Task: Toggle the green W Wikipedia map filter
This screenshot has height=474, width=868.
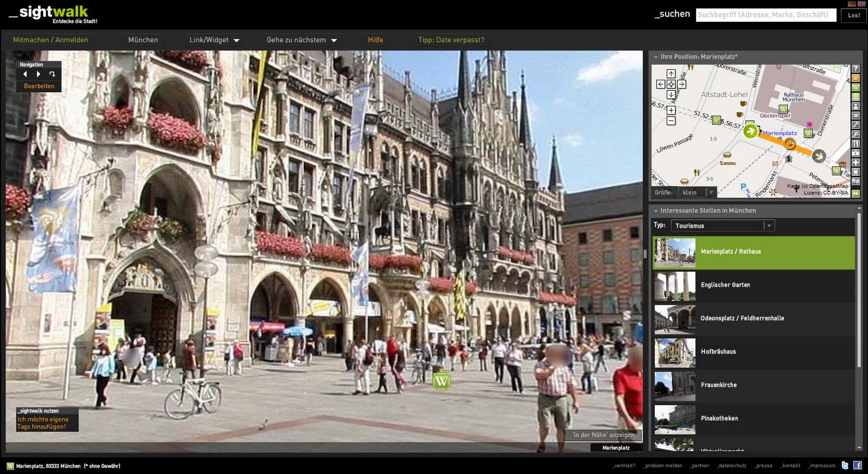Action: click(856, 87)
